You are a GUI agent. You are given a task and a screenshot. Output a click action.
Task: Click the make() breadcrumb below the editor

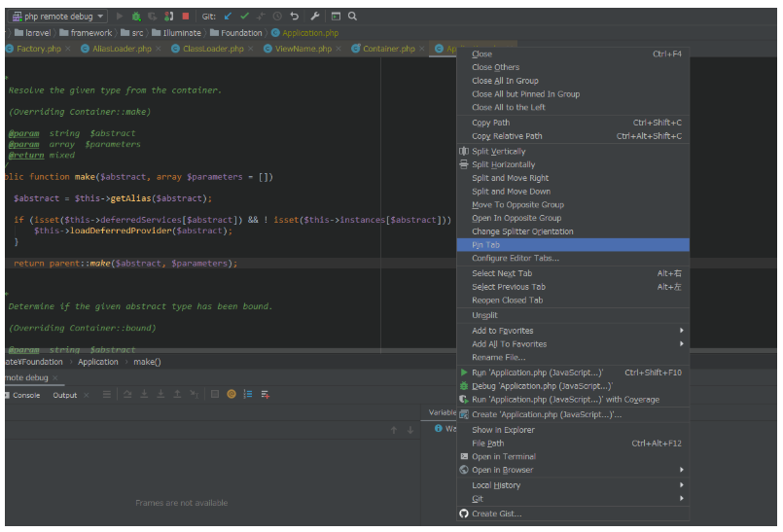[147, 362]
